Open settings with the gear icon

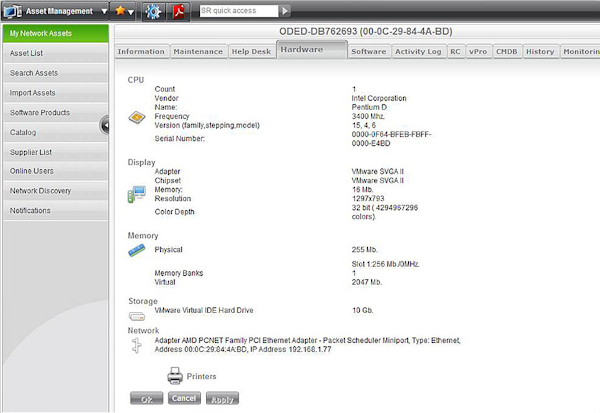(x=153, y=11)
